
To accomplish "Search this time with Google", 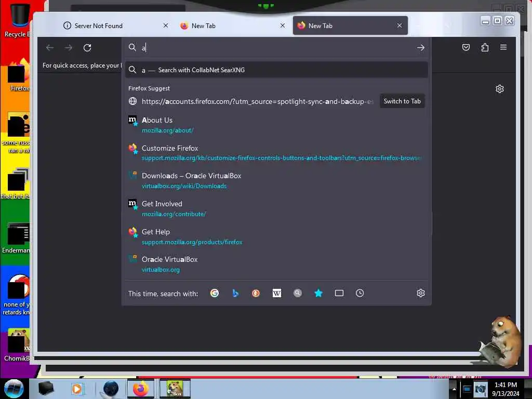I will (x=215, y=293).
